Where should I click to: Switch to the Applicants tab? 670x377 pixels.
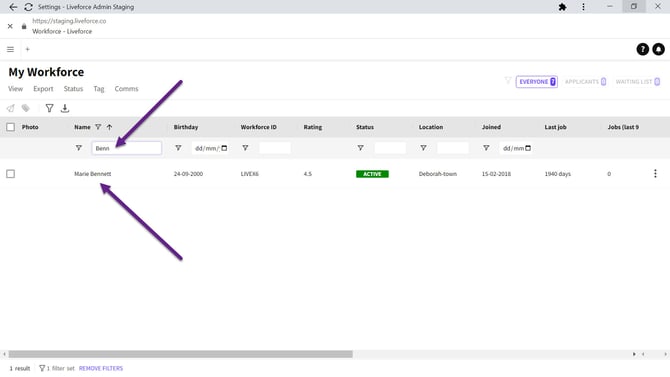tap(585, 82)
